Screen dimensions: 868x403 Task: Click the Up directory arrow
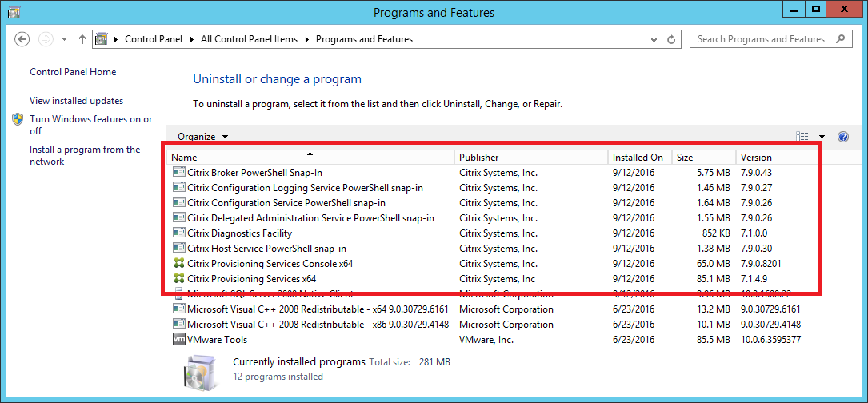pyautogui.click(x=82, y=39)
